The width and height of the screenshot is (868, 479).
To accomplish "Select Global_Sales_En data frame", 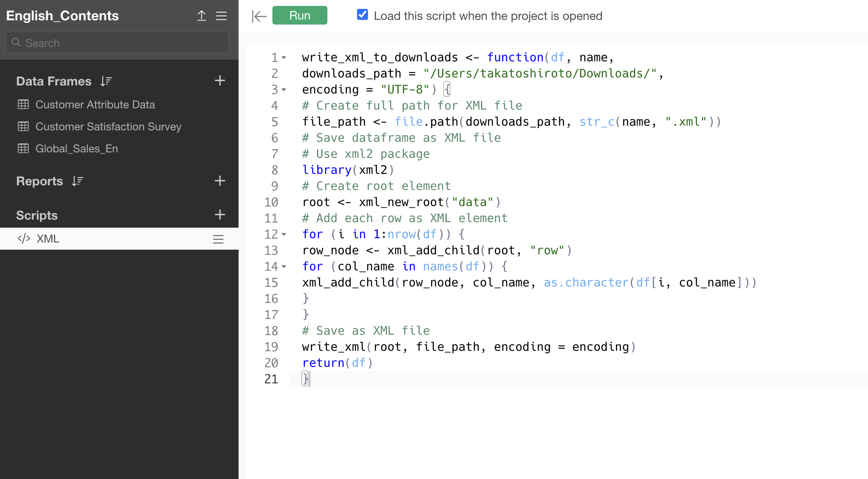I will pos(77,149).
